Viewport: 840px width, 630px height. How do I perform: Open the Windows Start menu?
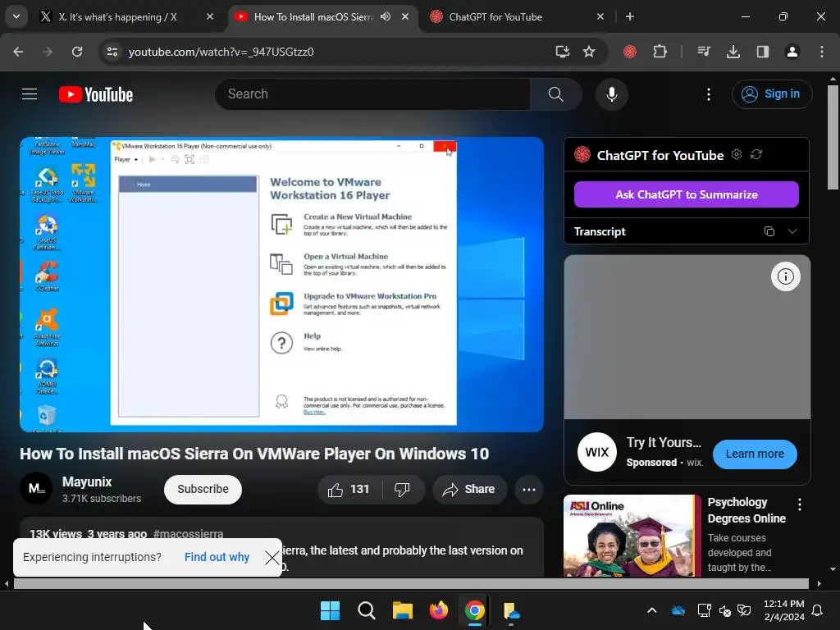(330, 610)
